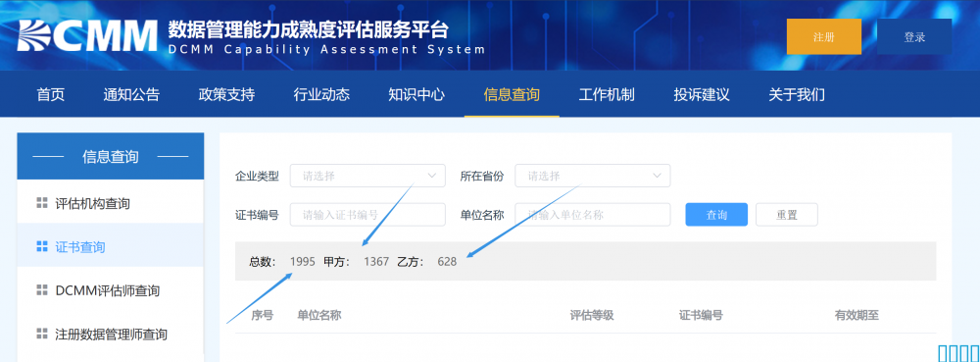
Task: Focus the 证书编号 input field
Action: coord(367,215)
